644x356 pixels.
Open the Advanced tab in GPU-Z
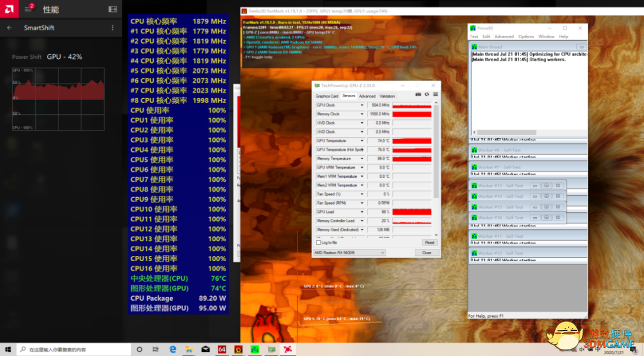[367, 96]
